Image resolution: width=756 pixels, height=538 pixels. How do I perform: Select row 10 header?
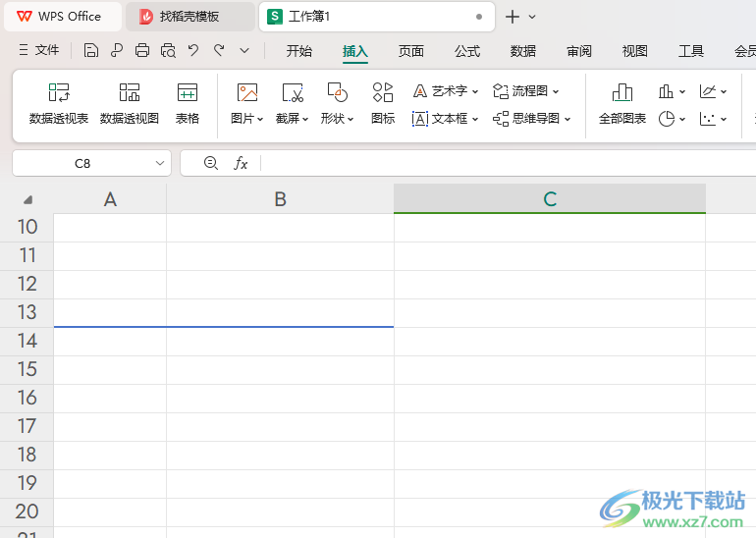(x=27, y=227)
